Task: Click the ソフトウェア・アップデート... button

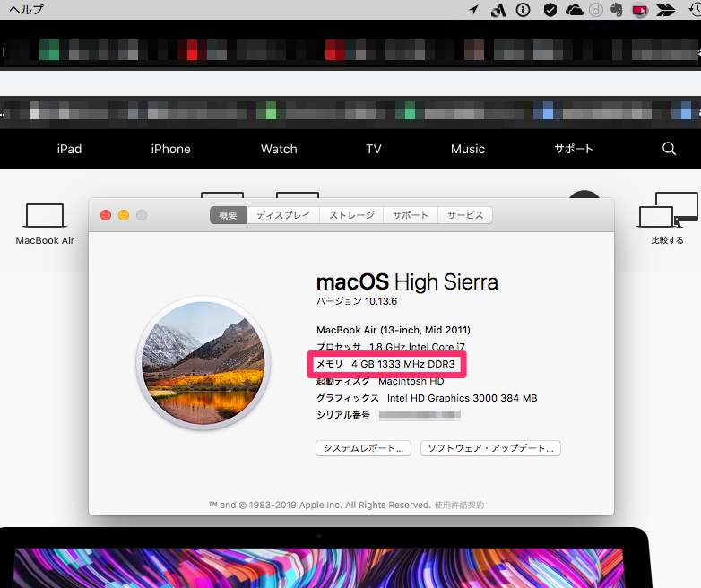Action: pyautogui.click(x=490, y=448)
